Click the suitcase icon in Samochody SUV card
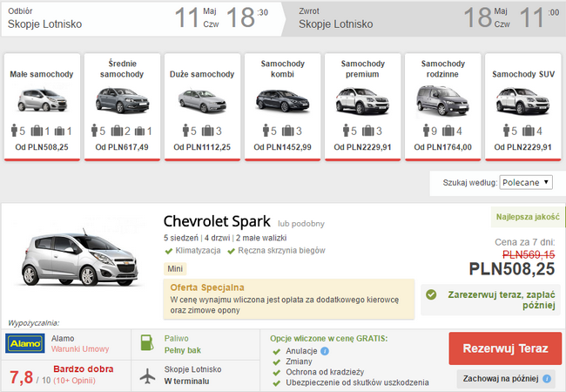This screenshot has height=392, width=566. pos(529,131)
